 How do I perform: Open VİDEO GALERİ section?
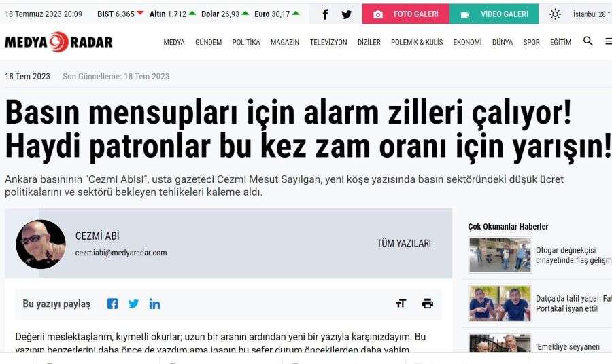tap(494, 14)
